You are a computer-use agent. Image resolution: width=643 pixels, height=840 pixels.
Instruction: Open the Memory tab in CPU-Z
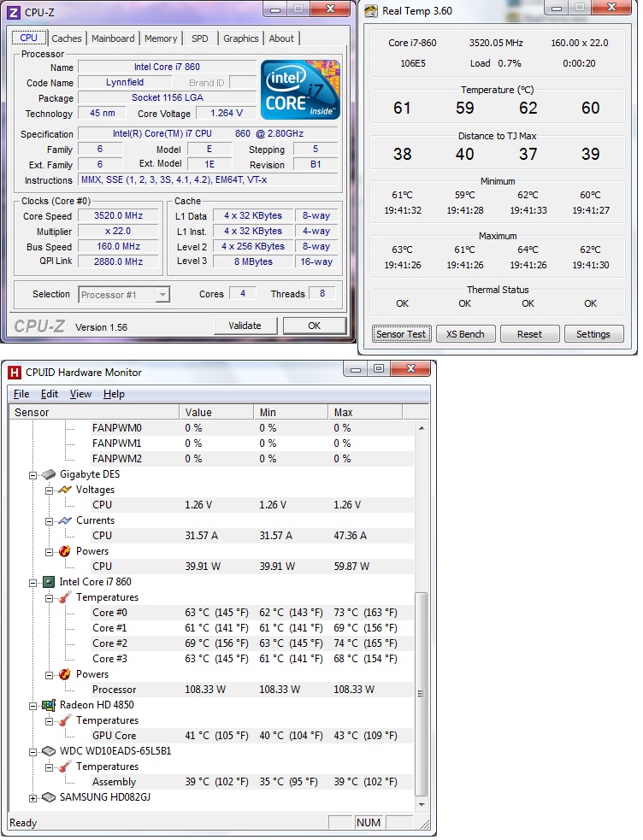pos(161,38)
